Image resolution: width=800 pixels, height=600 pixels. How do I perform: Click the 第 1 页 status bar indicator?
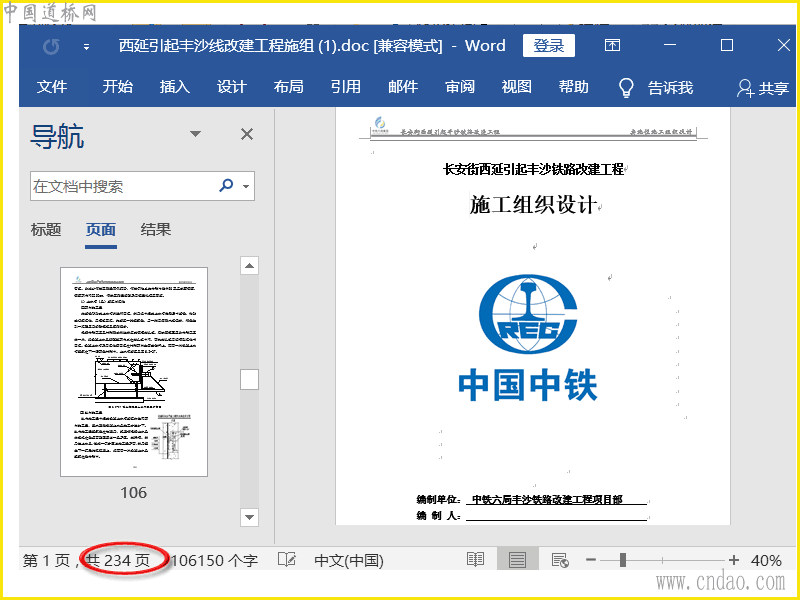click(x=46, y=561)
